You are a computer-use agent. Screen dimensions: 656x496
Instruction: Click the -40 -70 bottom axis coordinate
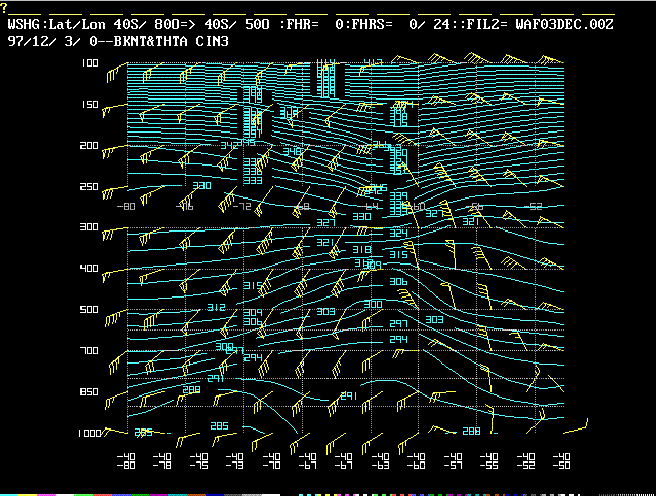click(271, 460)
